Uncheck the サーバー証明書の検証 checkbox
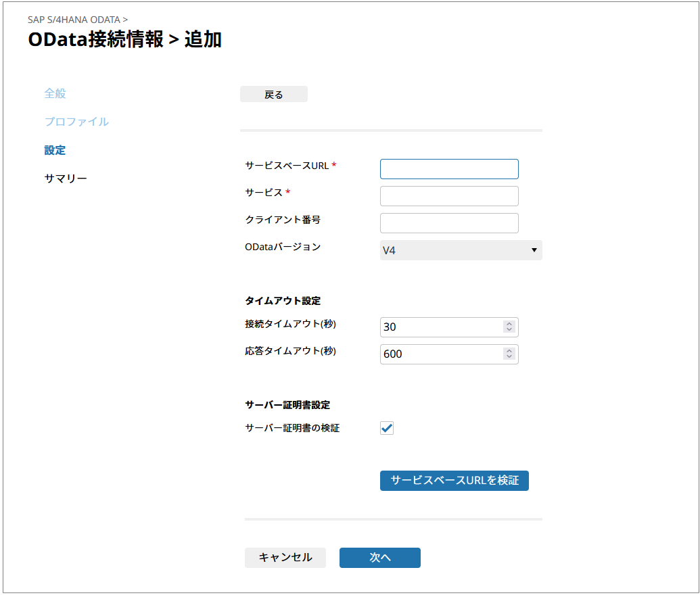The height and width of the screenshot is (595, 700). coord(387,428)
